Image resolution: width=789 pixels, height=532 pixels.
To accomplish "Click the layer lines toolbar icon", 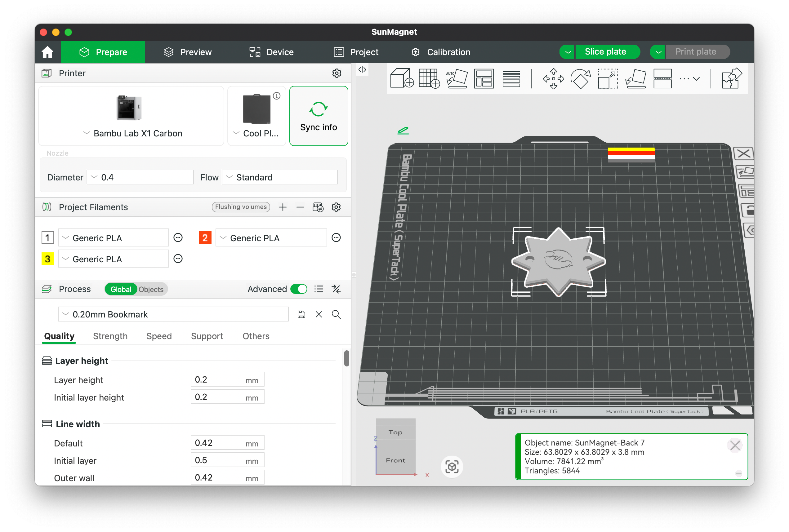I will pyautogui.click(x=511, y=78).
